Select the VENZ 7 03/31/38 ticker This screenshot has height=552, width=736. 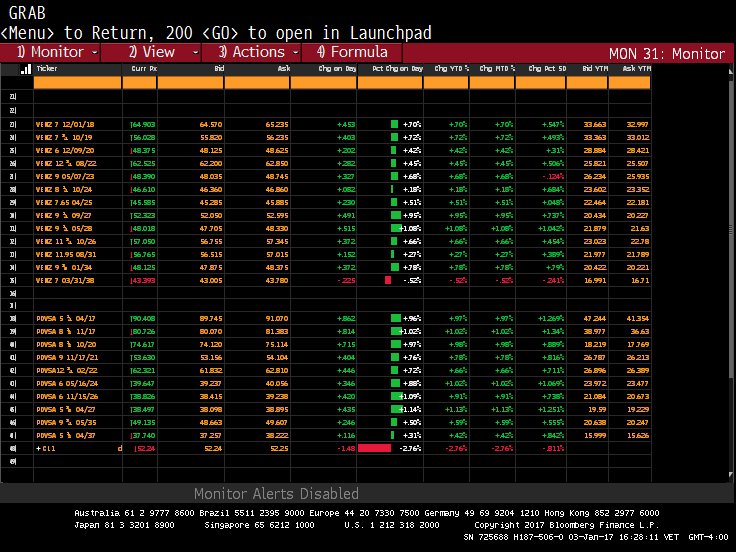coord(65,280)
